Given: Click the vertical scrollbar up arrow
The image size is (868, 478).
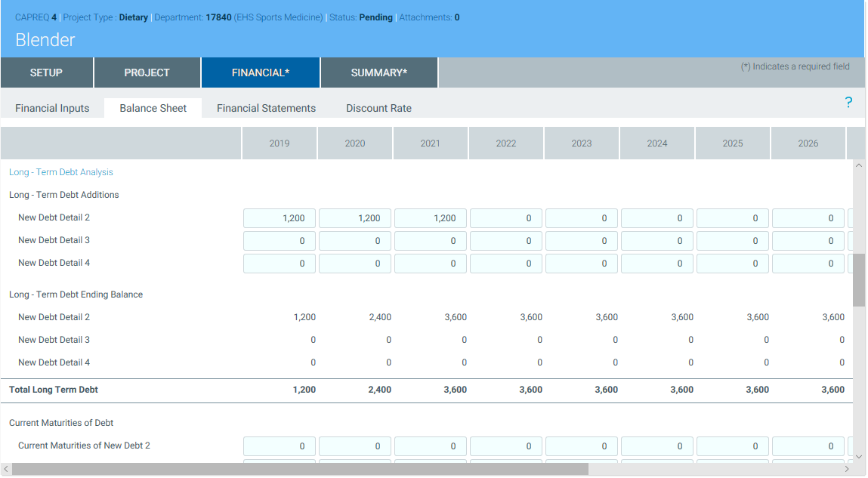Looking at the screenshot, I should [x=859, y=166].
